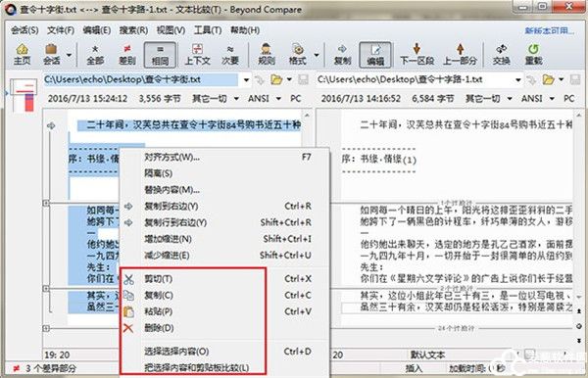Show only differences with 差别 icon

[x=127, y=54]
